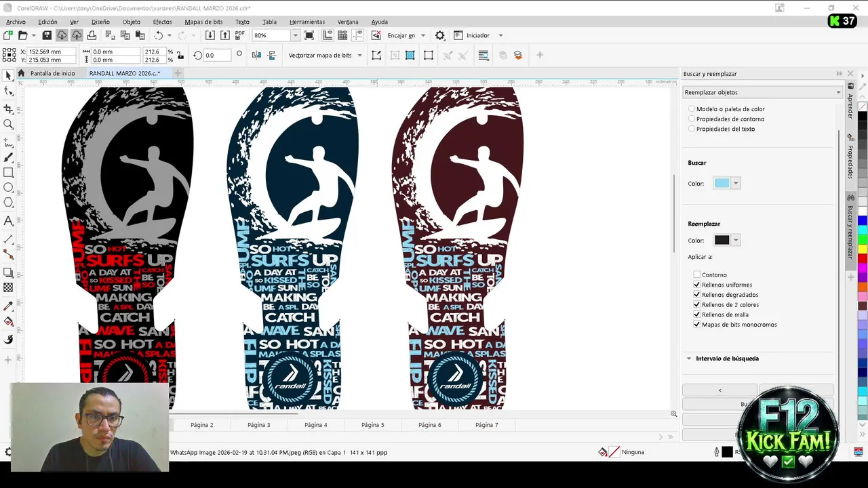The width and height of the screenshot is (868, 488).
Task: Switch to the Pantalla de inicio tab
Action: tap(52, 73)
